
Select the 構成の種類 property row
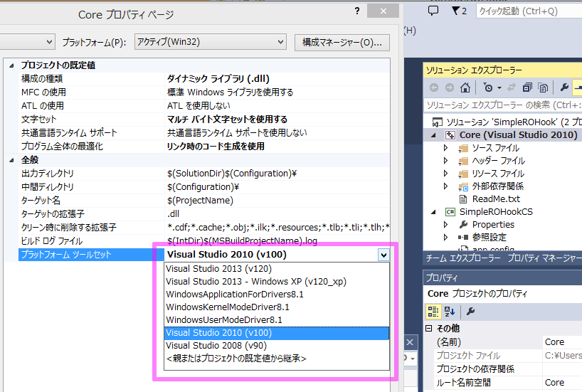tap(204, 79)
